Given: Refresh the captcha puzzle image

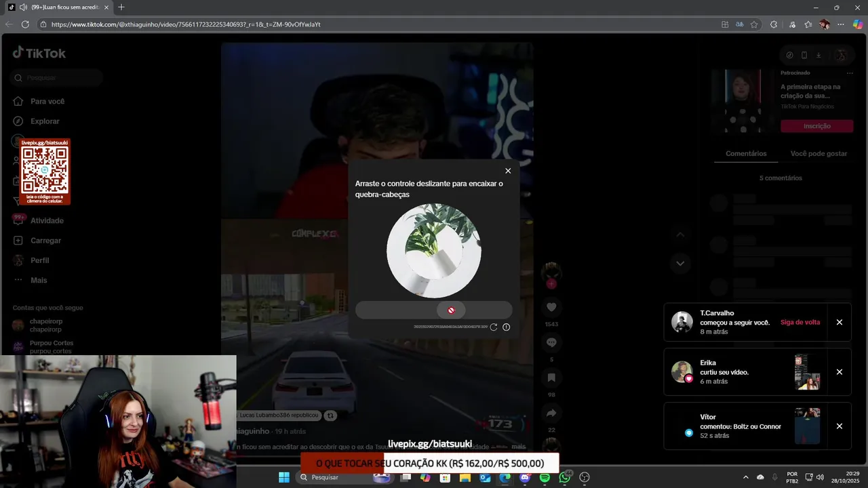Looking at the screenshot, I should (494, 327).
